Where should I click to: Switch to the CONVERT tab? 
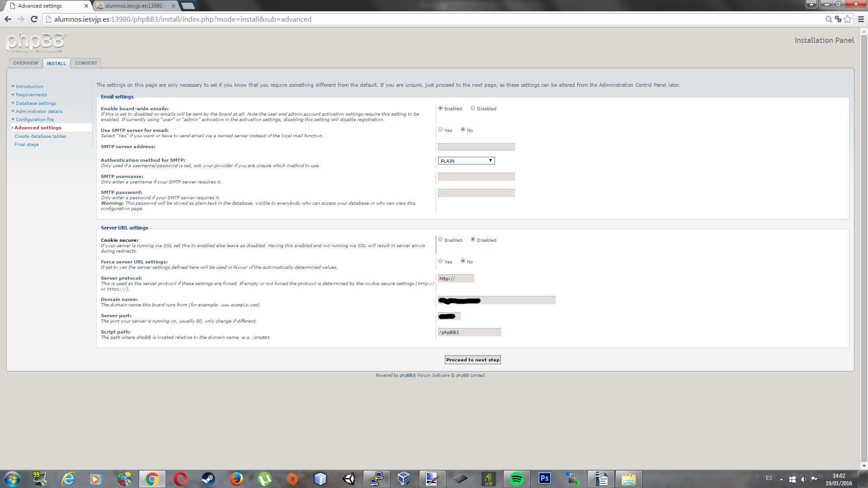86,63
